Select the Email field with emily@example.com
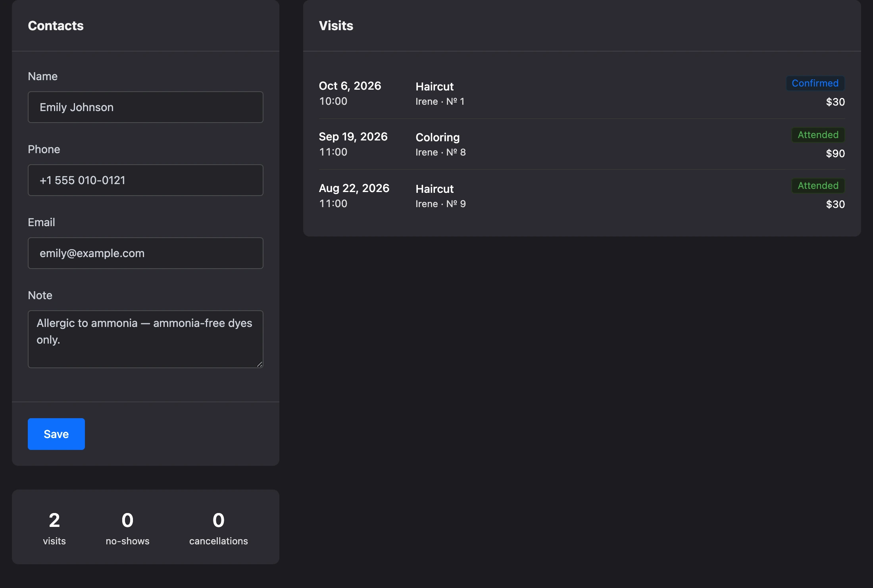The image size is (873, 588). pos(146,253)
